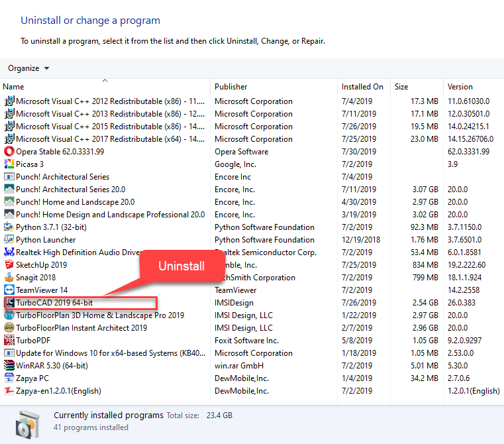Click the Python 3.7.1 (32-bit) icon
The image size is (504, 444).
point(9,227)
